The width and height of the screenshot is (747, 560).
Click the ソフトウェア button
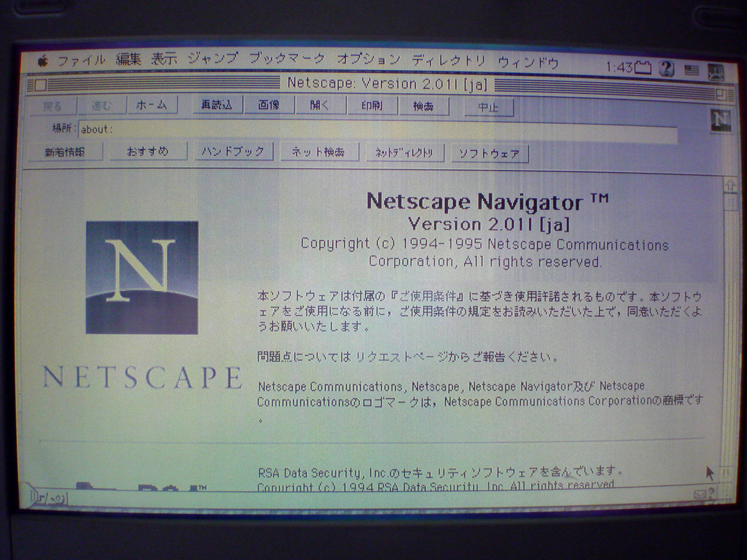[489, 154]
